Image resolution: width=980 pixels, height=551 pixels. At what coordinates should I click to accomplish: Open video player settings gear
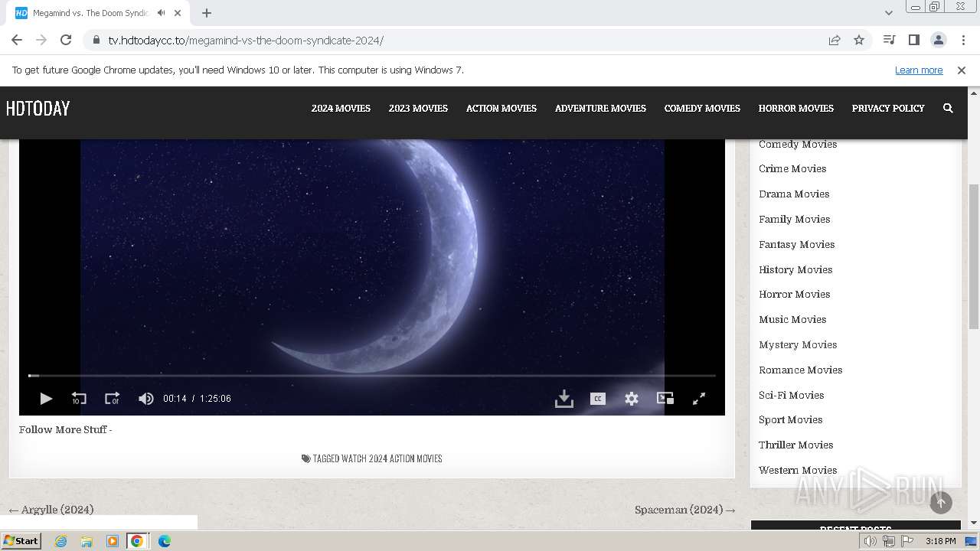(632, 399)
